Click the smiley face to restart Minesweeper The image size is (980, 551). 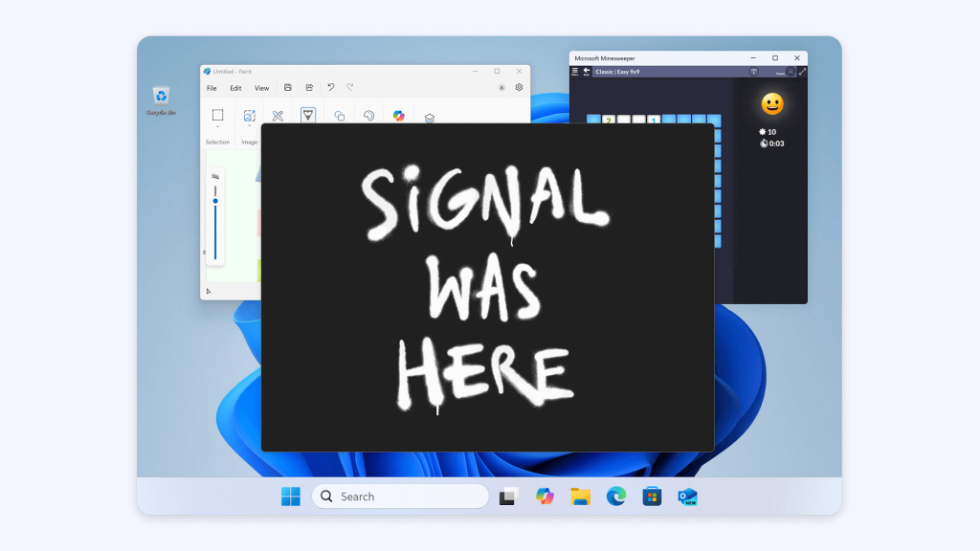point(773,103)
